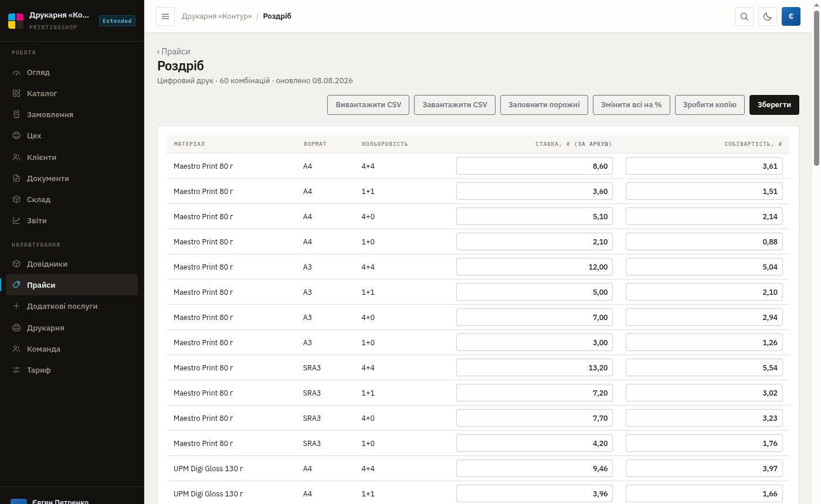Click the Зберегти button
The image size is (821, 504).
pos(774,105)
